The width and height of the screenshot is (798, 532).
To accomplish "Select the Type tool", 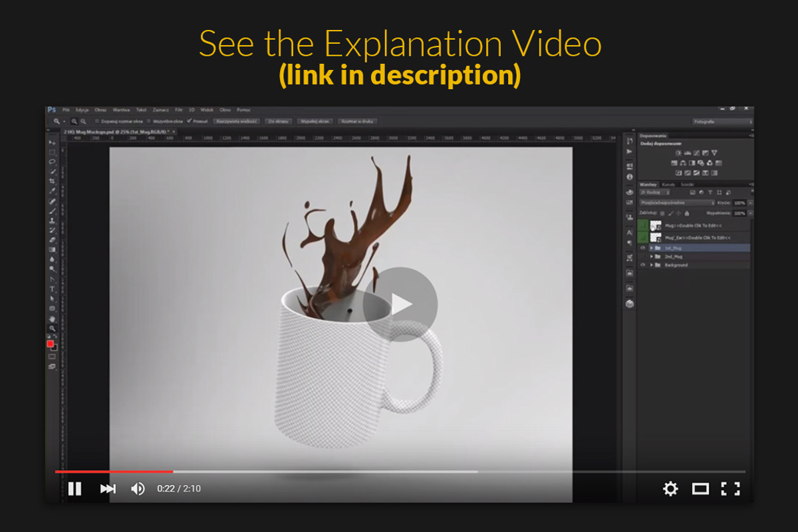I will tap(52, 289).
